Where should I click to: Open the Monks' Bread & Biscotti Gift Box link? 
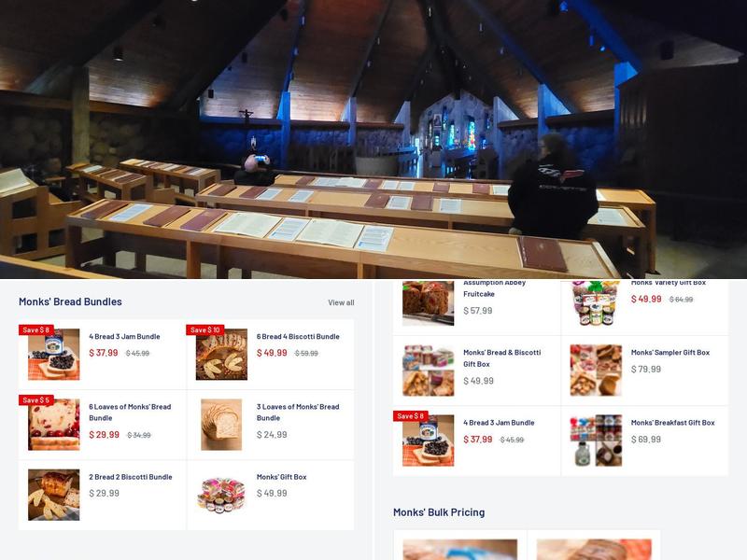coord(502,358)
